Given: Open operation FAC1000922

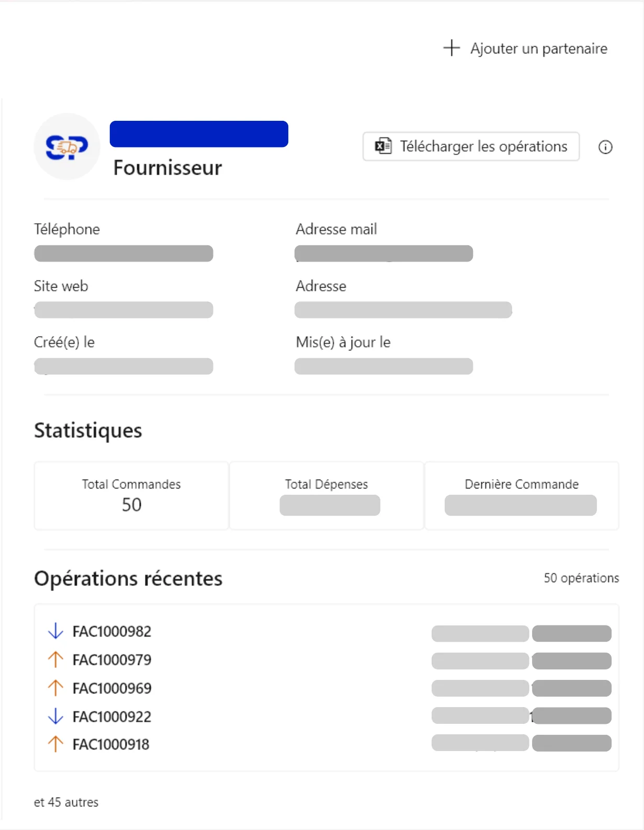Looking at the screenshot, I should [112, 717].
